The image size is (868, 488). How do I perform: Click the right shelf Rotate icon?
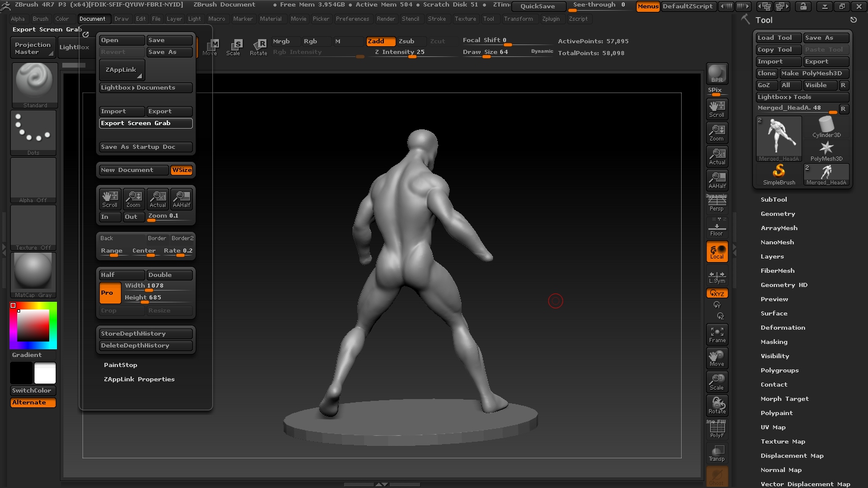[x=717, y=406]
